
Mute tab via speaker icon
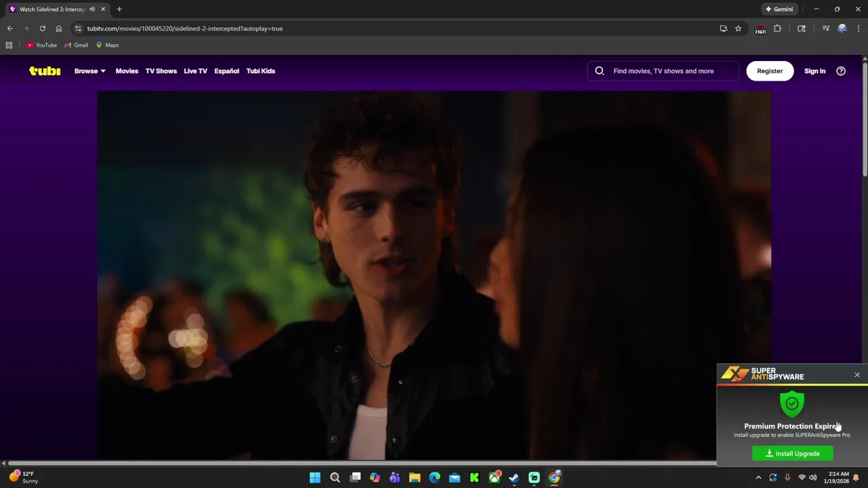click(92, 9)
